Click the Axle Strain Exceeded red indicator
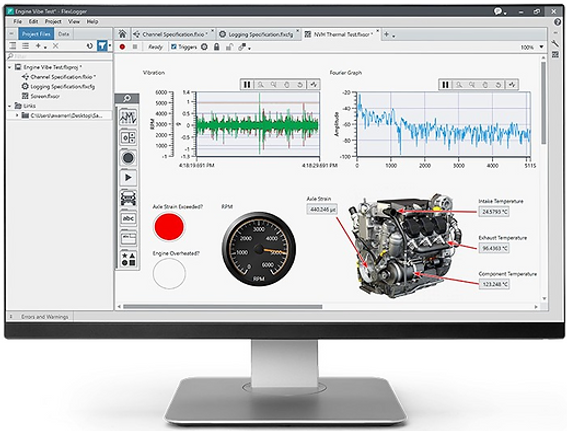The image size is (567, 431). (x=169, y=226)
